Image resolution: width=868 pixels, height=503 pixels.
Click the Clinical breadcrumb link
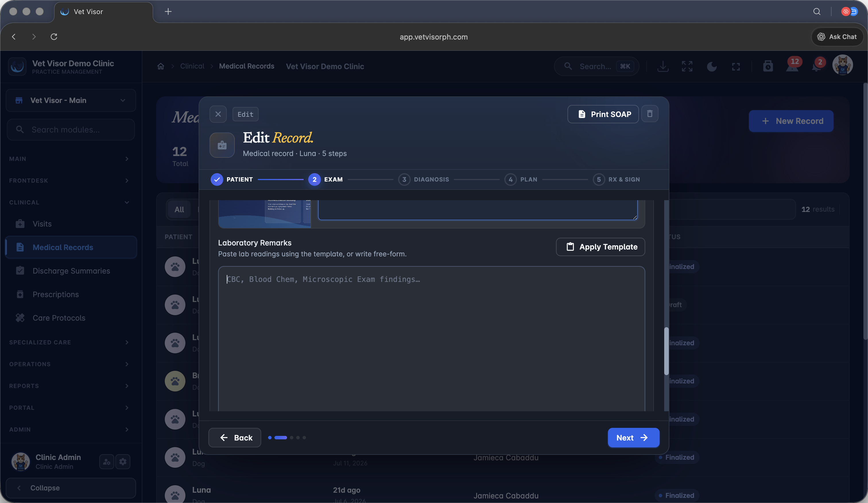click(192, 66)
